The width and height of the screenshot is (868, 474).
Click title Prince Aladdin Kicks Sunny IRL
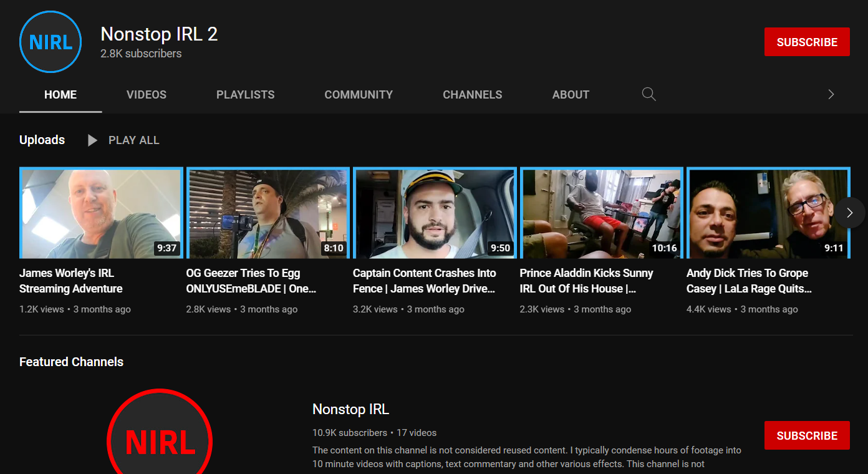click(x=587, y=281)
